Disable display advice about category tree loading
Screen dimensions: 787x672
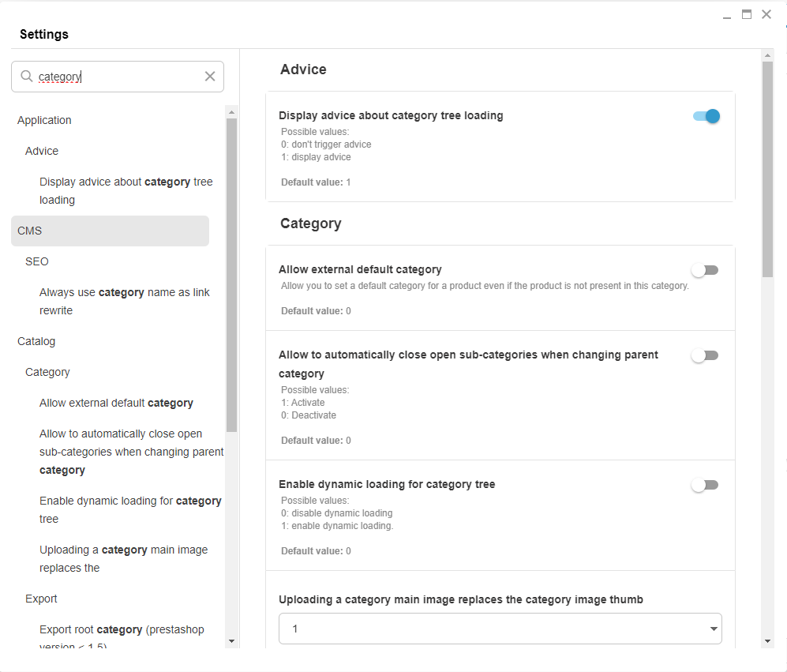pyautogui.click(x=706, y=116)
